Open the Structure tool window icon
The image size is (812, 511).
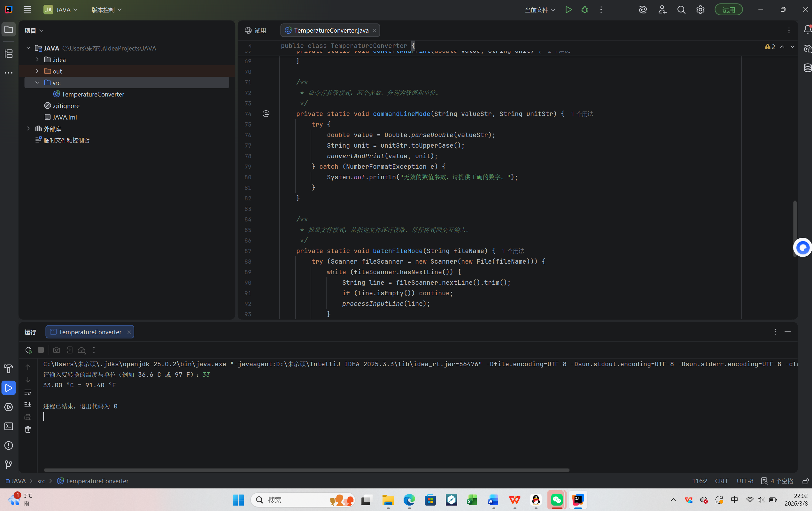pyautogui.click(x=9, y=54)
